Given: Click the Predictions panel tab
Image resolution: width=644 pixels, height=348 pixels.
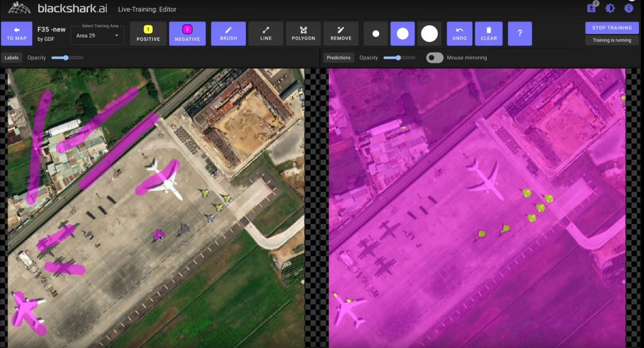Looking at the screenshot, I should [x=338, y=58].
